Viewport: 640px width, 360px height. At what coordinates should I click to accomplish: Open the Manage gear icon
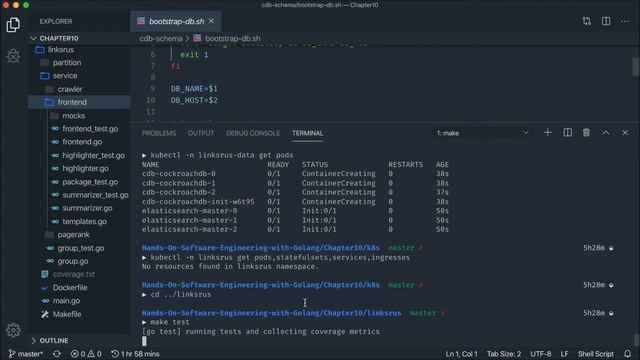pyautogui.click(x=13, y=330)
